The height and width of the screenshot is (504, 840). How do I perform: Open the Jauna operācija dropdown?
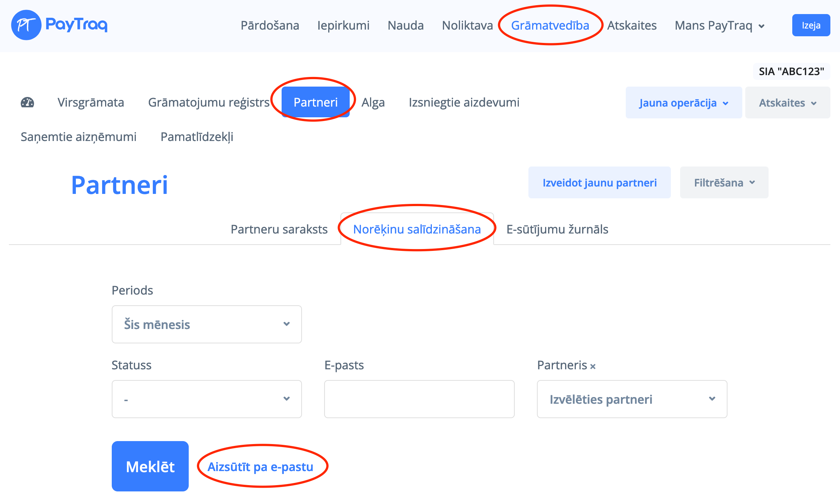[x=683, y=103]
